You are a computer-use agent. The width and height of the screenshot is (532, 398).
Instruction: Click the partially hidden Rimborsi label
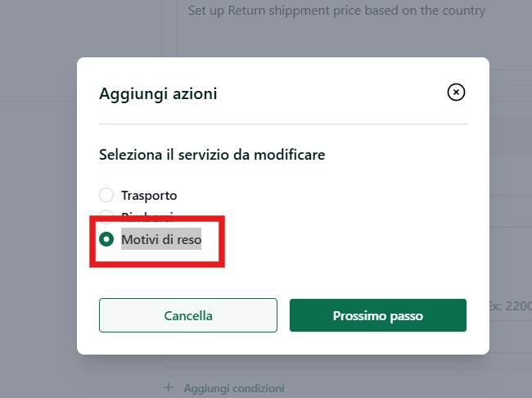147,214
